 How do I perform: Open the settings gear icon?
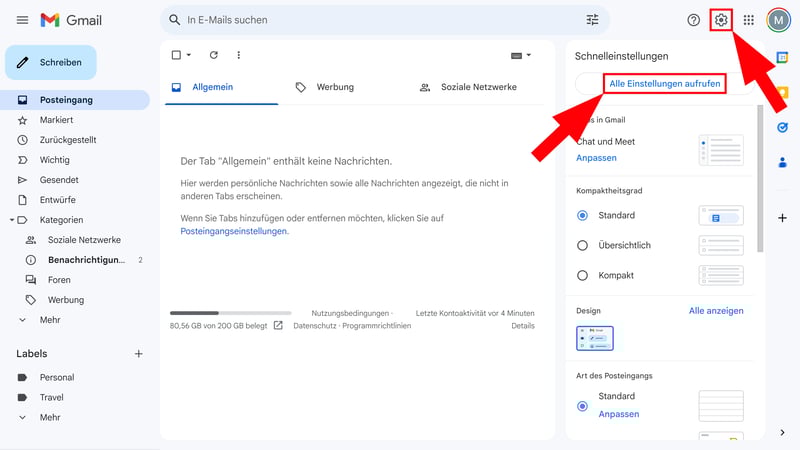tap(721, 20)
